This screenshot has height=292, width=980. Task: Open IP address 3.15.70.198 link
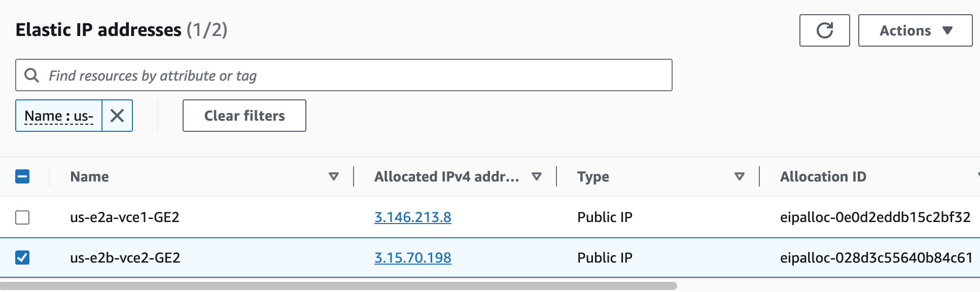click(x=413, y=258)
